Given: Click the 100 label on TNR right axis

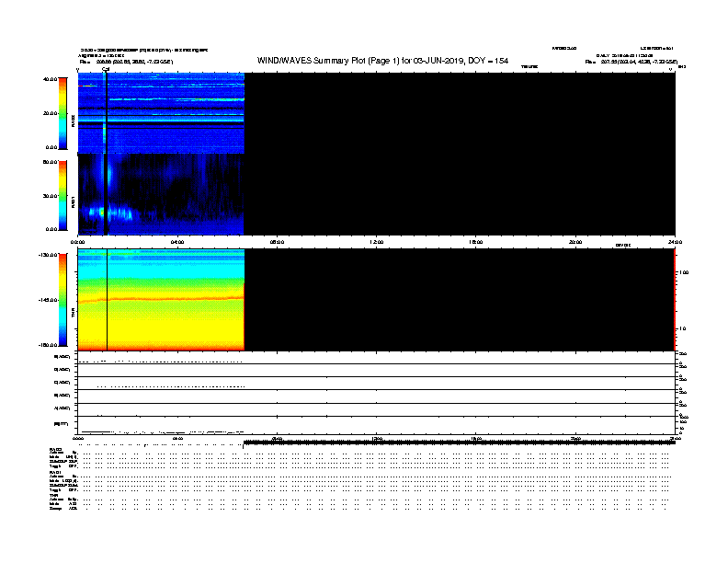Looking at the screenshot, I should pyautogui.click(x=684, y=272).
